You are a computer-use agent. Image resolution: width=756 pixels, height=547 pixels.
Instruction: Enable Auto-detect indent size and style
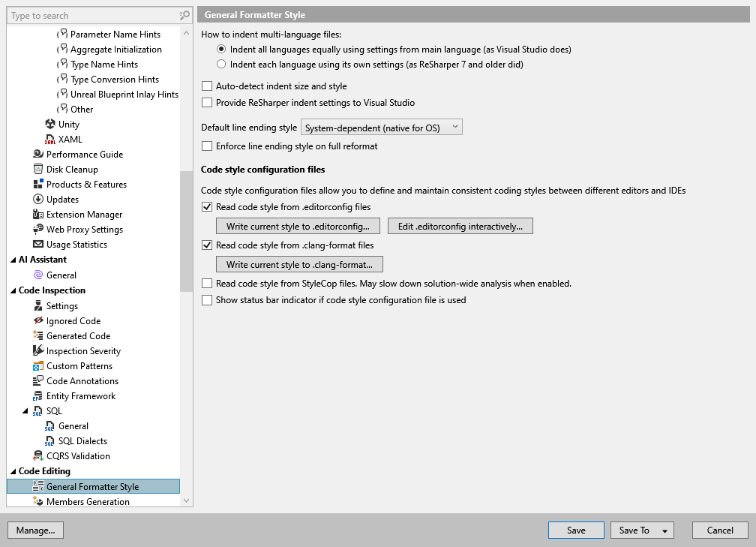(206, 86)
